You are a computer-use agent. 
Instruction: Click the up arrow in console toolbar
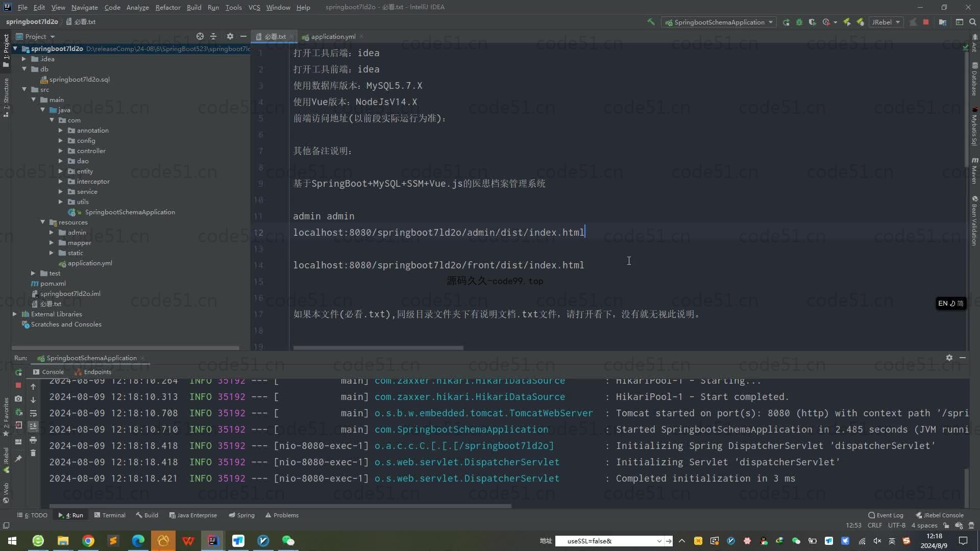[x=33, y=387]
